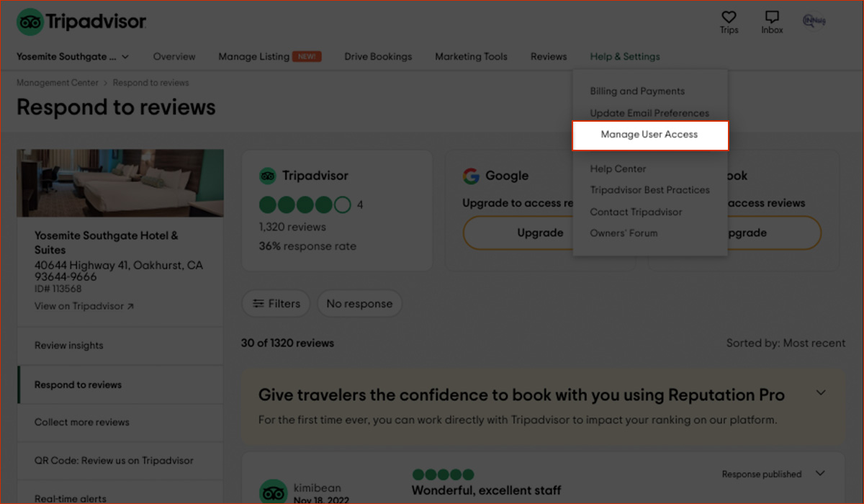
Task: Open the Filters button
Action: 276,304
